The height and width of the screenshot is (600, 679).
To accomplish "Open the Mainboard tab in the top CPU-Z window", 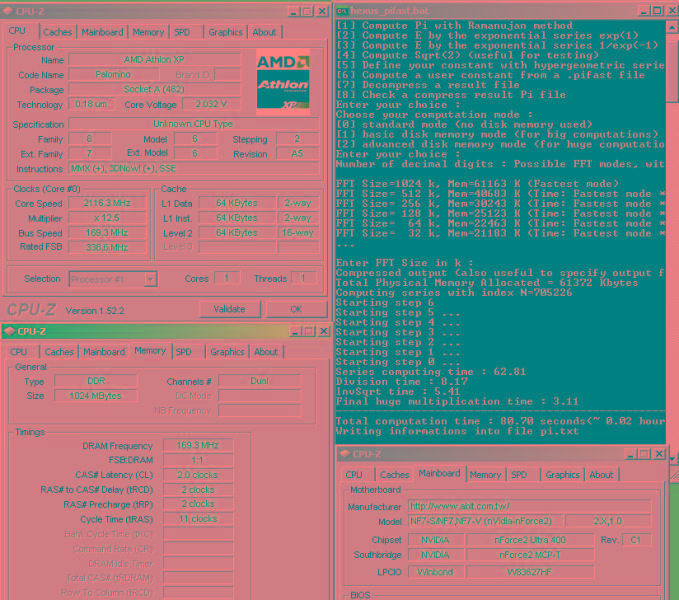I will click(102, 32).
